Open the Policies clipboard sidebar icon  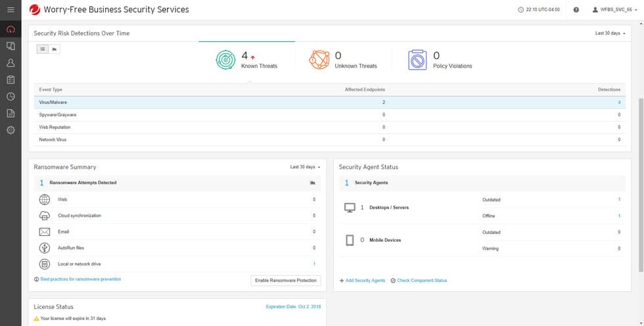(x=11, y=80)
